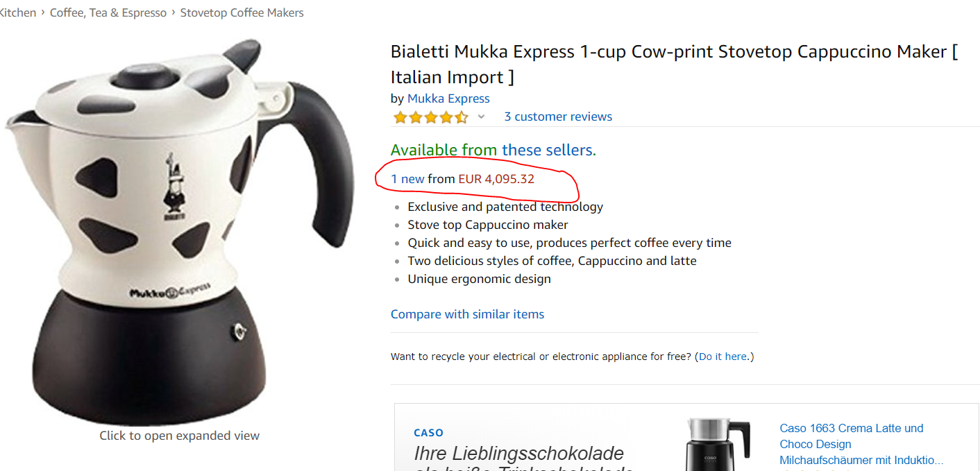Click the Bialetti Mukka Express product title
This screenshot has width=980, height=471.
pyautogui.click(x=673, y=64)
